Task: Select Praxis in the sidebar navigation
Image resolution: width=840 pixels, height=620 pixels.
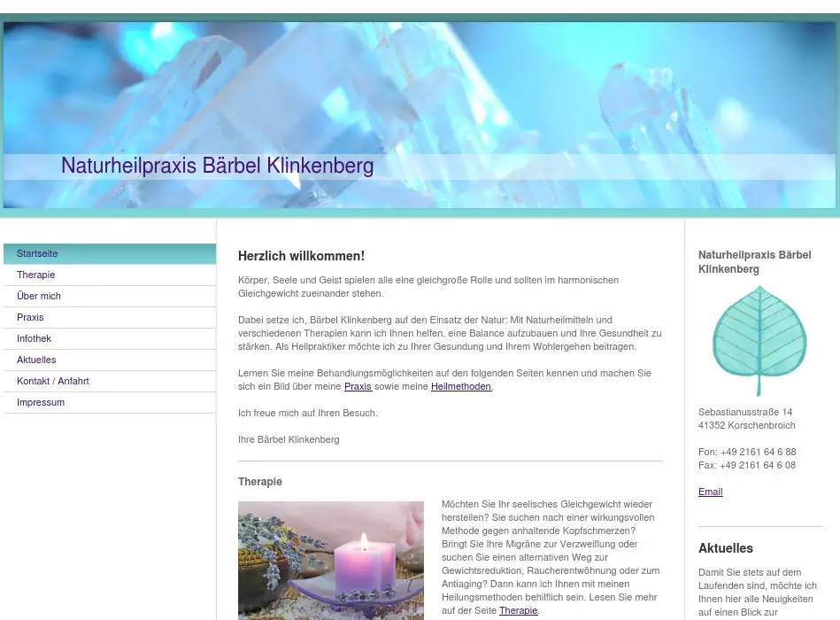Action: coord(30,317)
